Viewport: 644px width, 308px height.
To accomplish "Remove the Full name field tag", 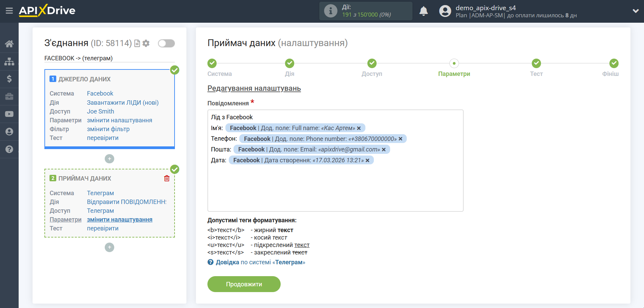I will click(x=359, y=128).
